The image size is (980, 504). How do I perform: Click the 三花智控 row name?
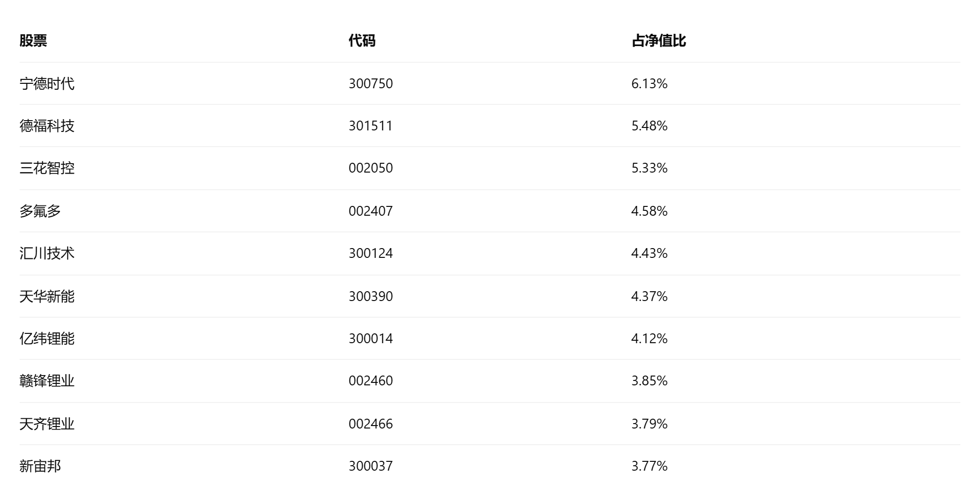point(47,168)
